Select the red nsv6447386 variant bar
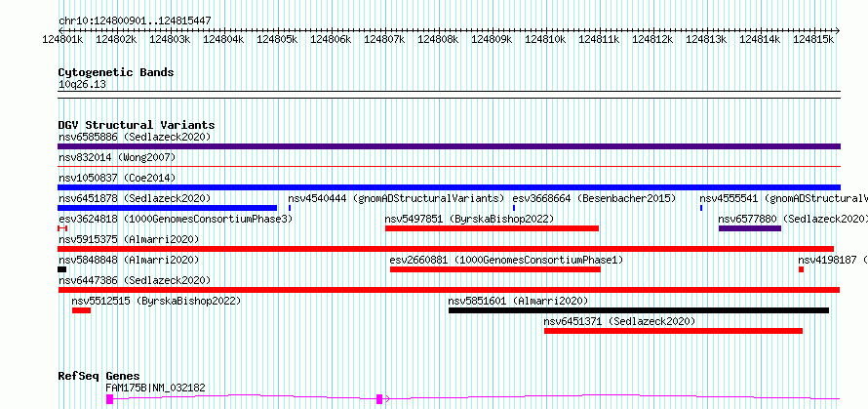The image size is (868, 409). tap(449, 290)
